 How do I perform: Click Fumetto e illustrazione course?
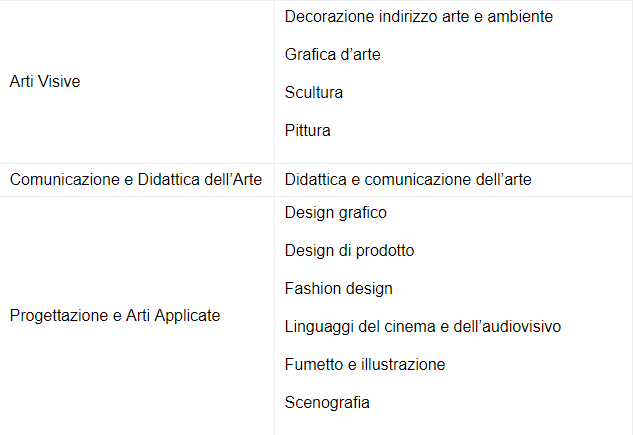click(365, 364)
